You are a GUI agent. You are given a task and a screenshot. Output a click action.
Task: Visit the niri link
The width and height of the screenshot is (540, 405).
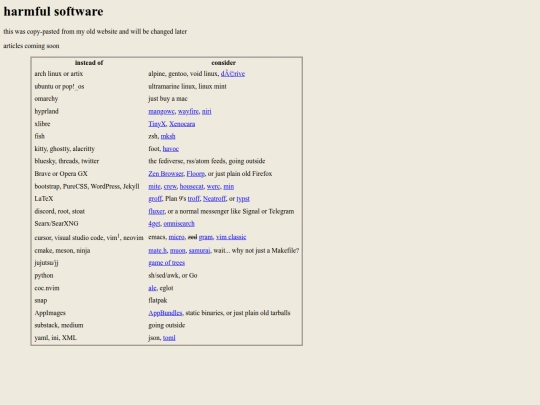click(x=207, y=111)
